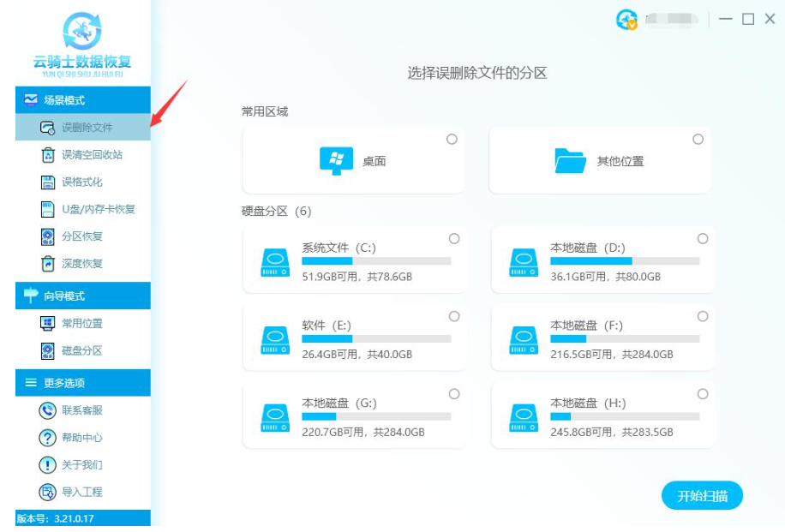
Task: Open 分区恢复 partition recovery icon
Action: coord(48,236)
